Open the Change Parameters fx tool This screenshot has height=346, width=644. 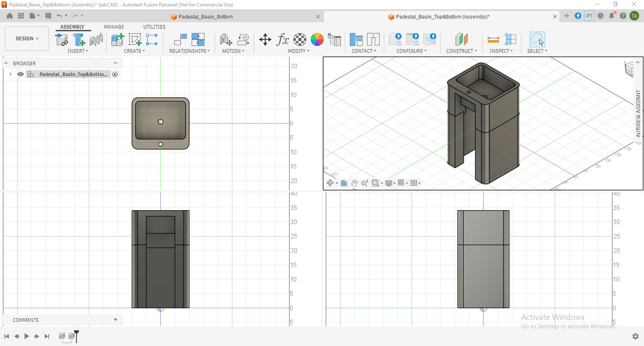[x=282, y=39]
